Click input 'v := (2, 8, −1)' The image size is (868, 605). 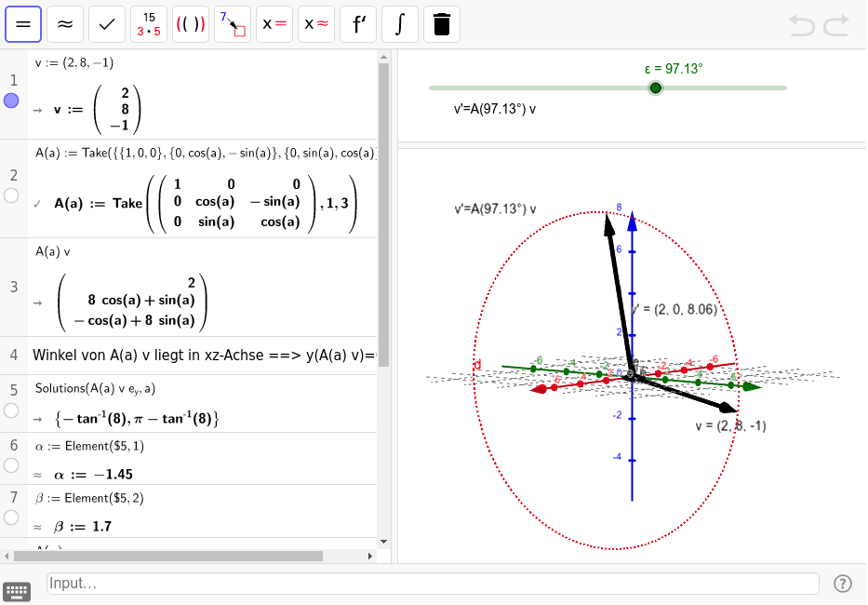click(74, 62)
